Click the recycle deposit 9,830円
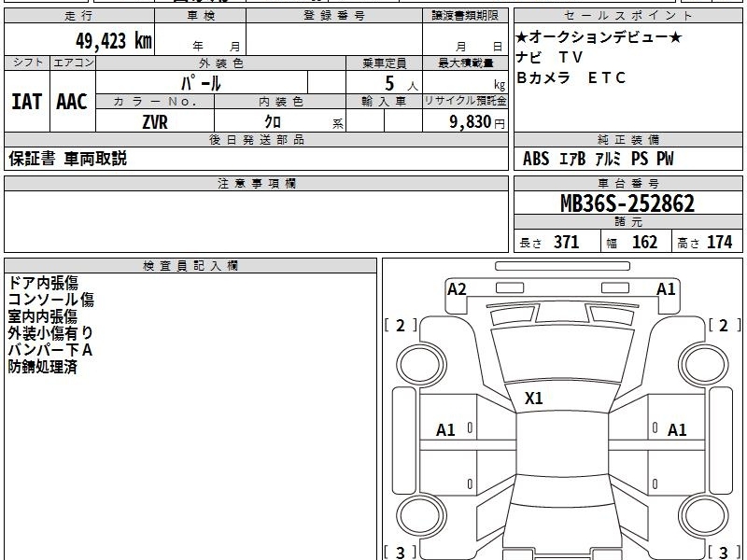The height and width of the screenshot is (560, 747). pos(476,122)
